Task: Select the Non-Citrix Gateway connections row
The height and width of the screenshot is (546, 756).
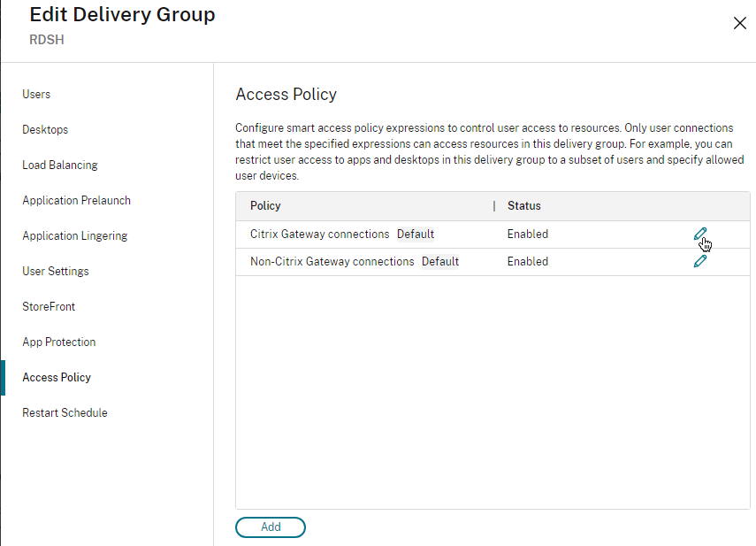Action: pyautogui.click(x=493, y=262)
